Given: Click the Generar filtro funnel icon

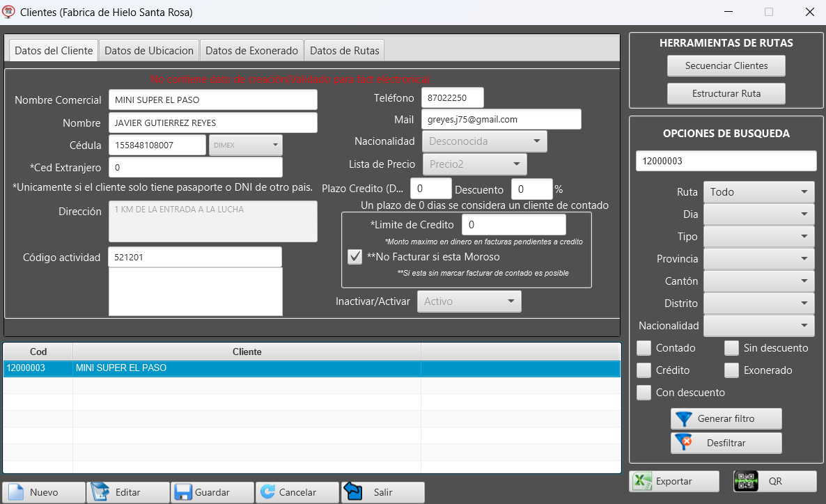Looking at the screenshot, I should click(685, 419).
